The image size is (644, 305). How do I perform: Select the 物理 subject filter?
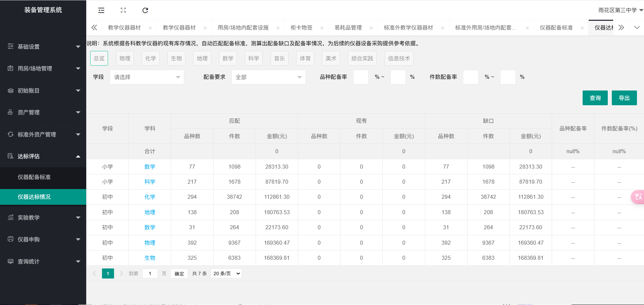(125, 58)
